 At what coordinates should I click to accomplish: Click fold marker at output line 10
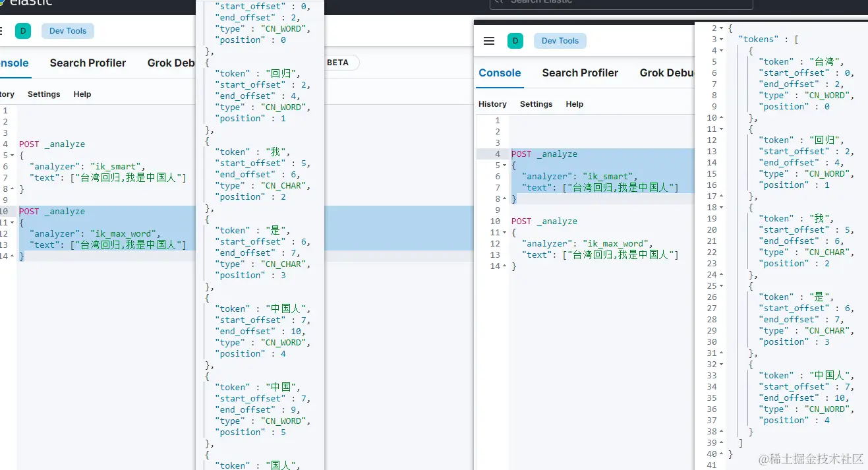721,118
